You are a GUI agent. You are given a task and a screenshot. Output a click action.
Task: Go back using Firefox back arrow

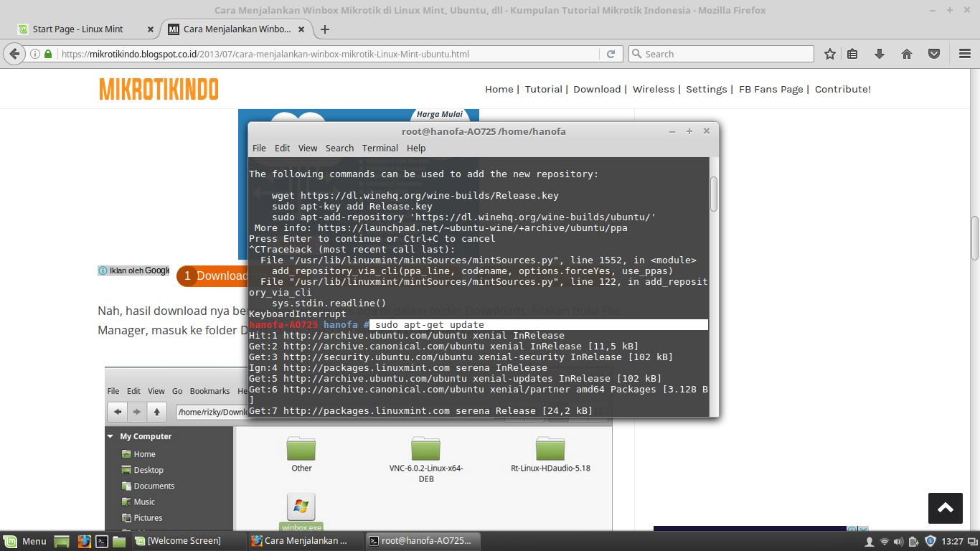[14, 54]
